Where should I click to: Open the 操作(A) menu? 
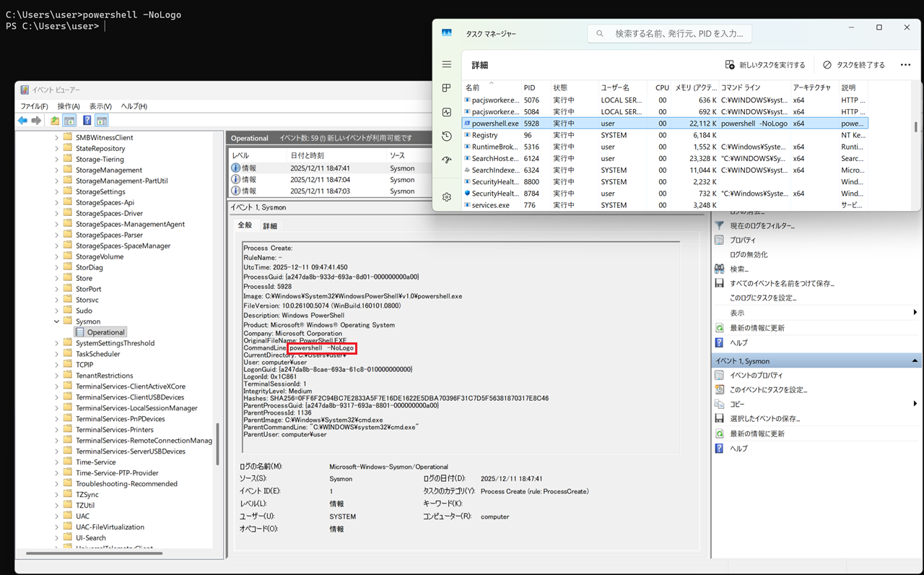pos(69,106)
